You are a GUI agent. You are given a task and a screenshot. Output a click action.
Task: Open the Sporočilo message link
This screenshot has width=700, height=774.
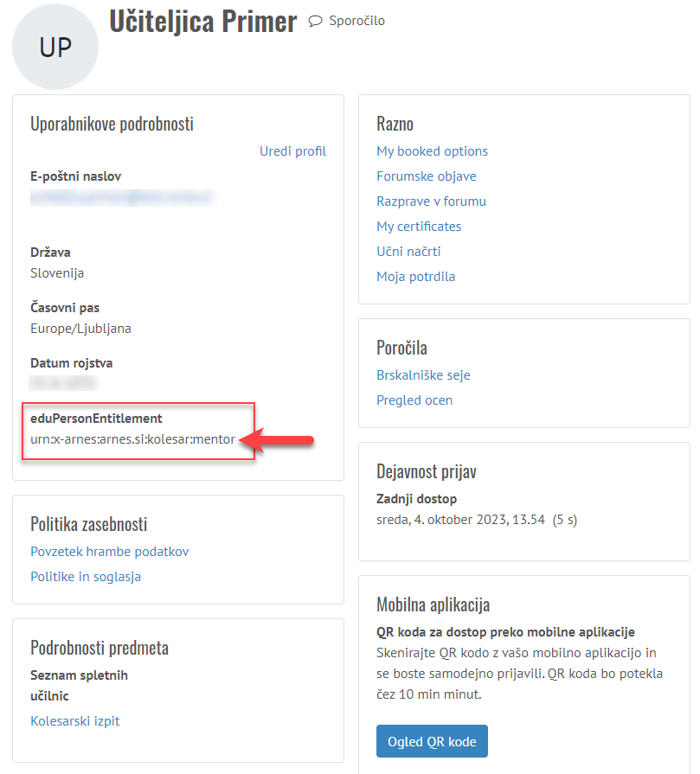click(356, 21)
